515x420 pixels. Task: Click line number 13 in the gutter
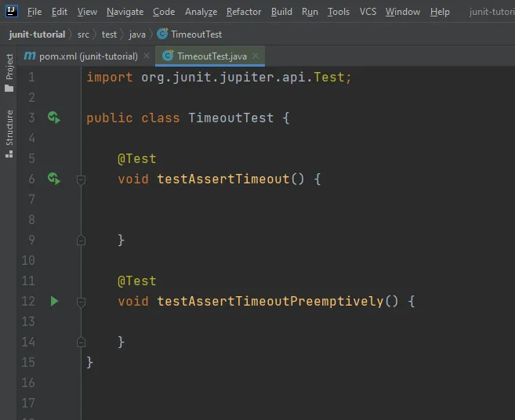28,321
